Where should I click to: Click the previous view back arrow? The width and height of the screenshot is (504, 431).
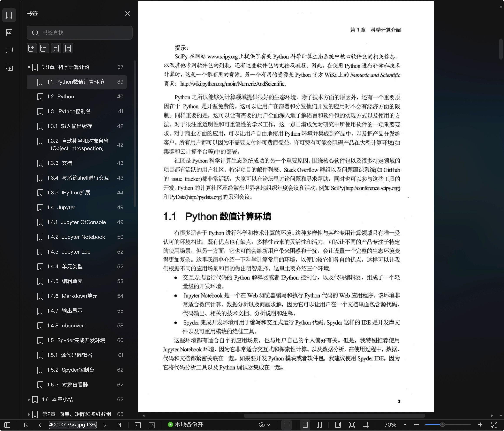pos(138,425)
